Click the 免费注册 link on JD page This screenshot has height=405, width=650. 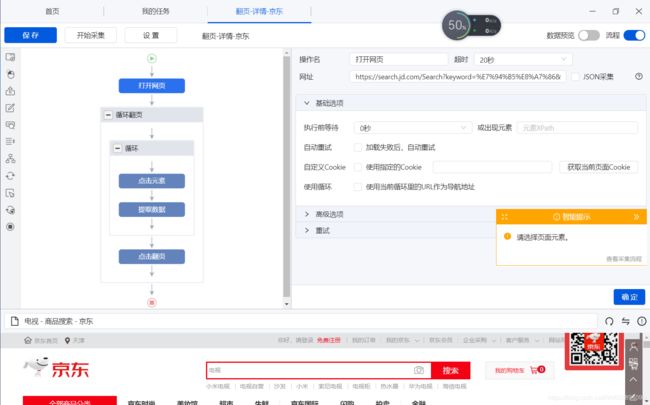coord(328,340)
